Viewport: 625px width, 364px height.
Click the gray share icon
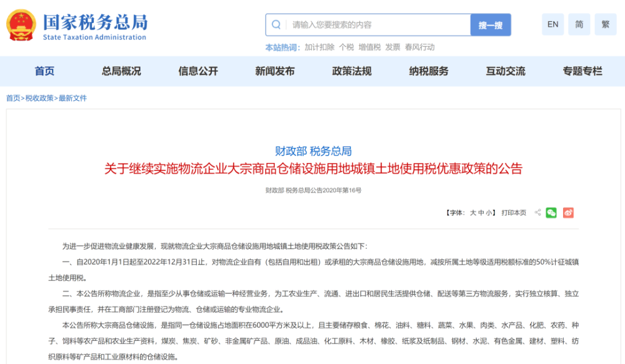537,212
